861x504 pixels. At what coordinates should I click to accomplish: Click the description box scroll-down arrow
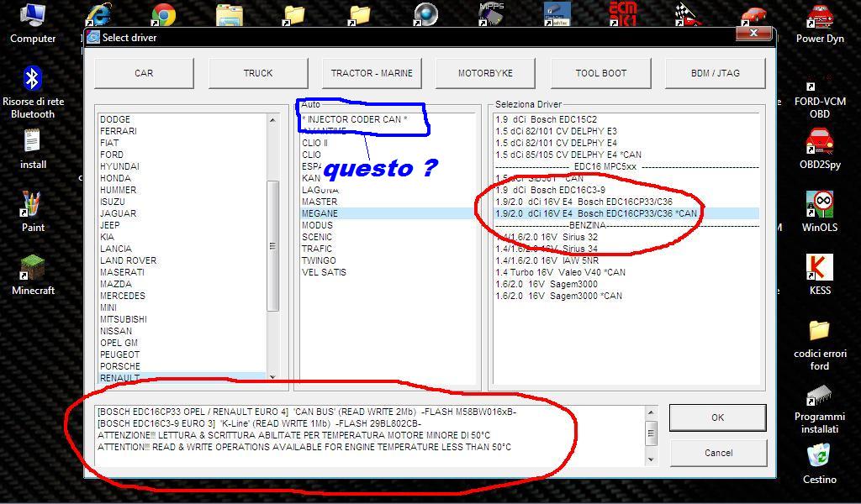pyautogui.click(x=651, y=459)
